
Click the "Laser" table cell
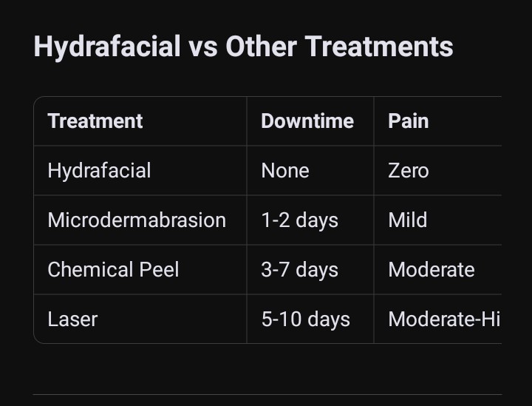72,319
